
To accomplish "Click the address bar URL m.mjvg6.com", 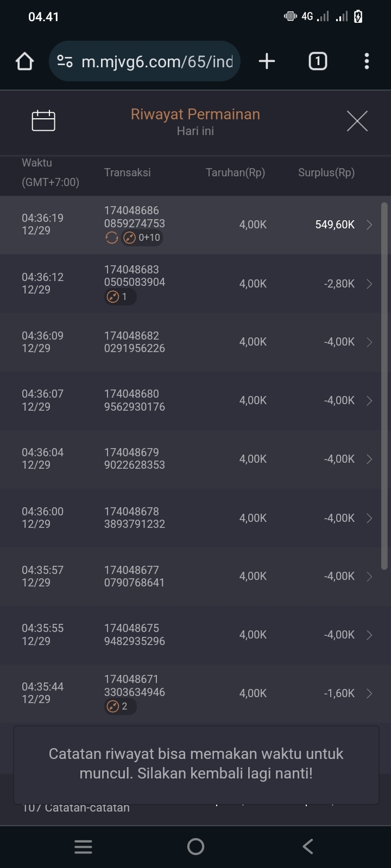I will coord(157,61).
